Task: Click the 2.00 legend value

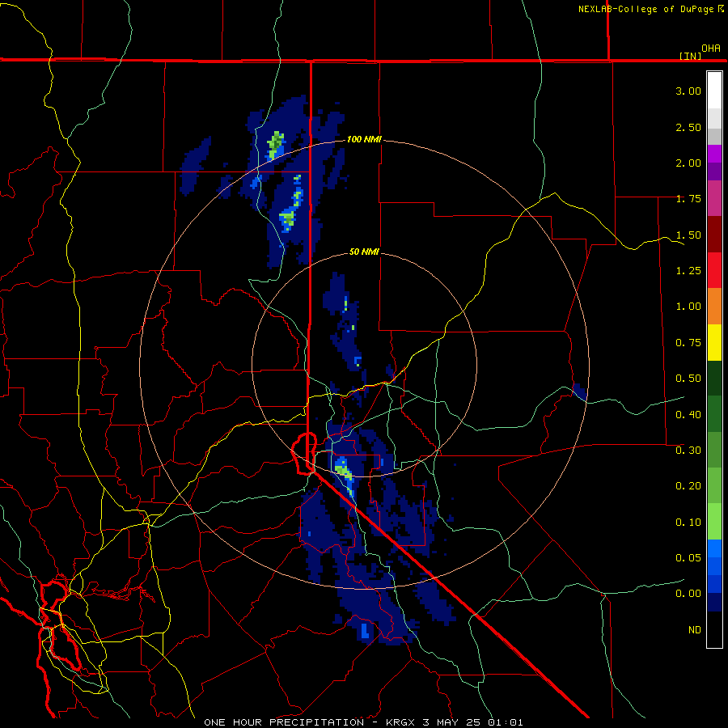Action: 688,163
